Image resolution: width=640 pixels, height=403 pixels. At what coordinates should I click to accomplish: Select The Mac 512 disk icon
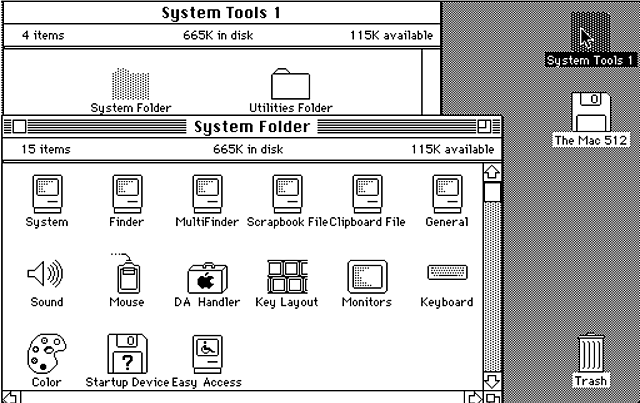(x=591, y=112)
